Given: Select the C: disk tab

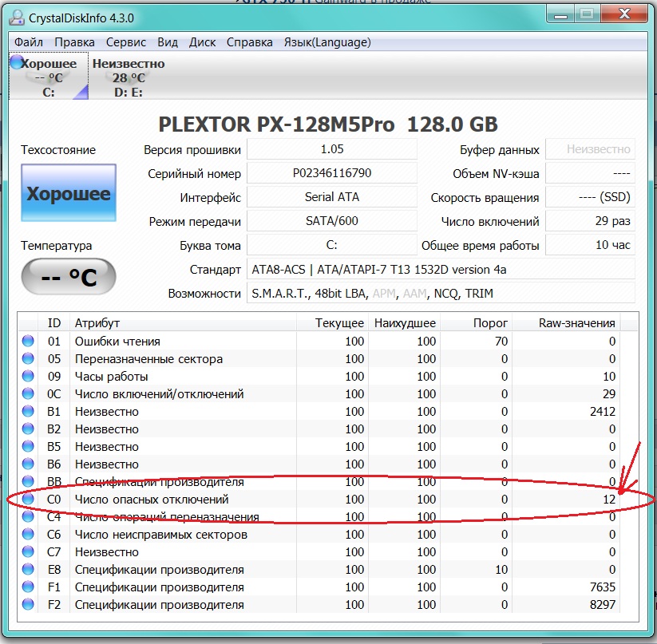Looking at the screenshot, I should 49,76.
